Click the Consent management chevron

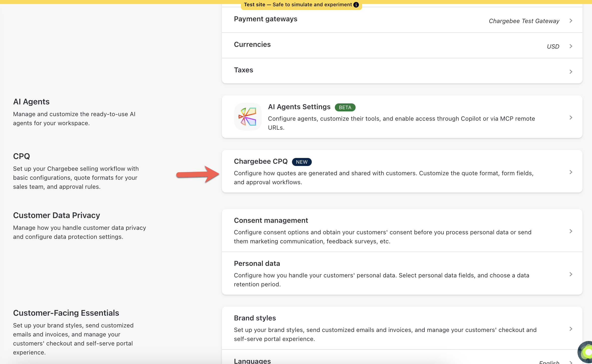click(571, 231)
